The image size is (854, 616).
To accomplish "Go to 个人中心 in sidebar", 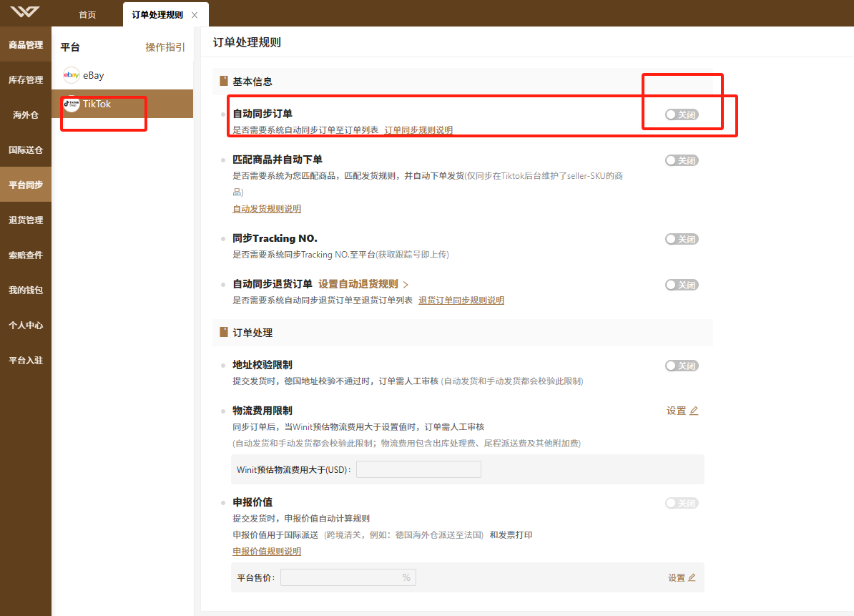I will click(26, 325).
